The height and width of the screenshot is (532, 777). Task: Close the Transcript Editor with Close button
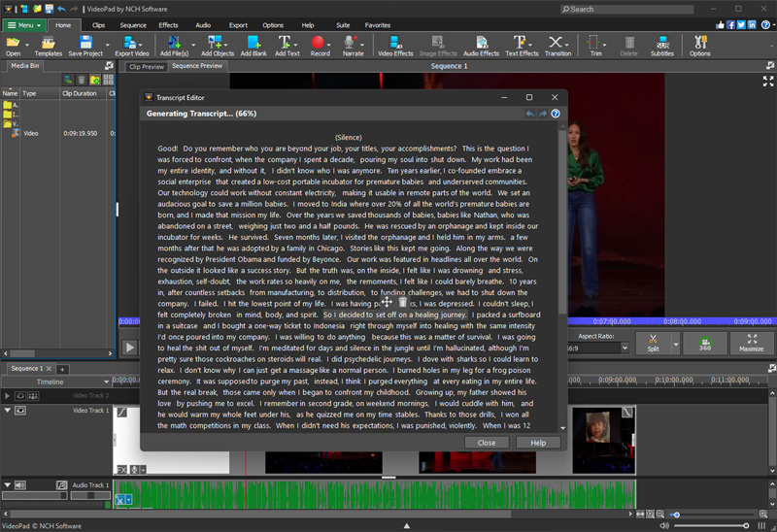click(487, 443)
